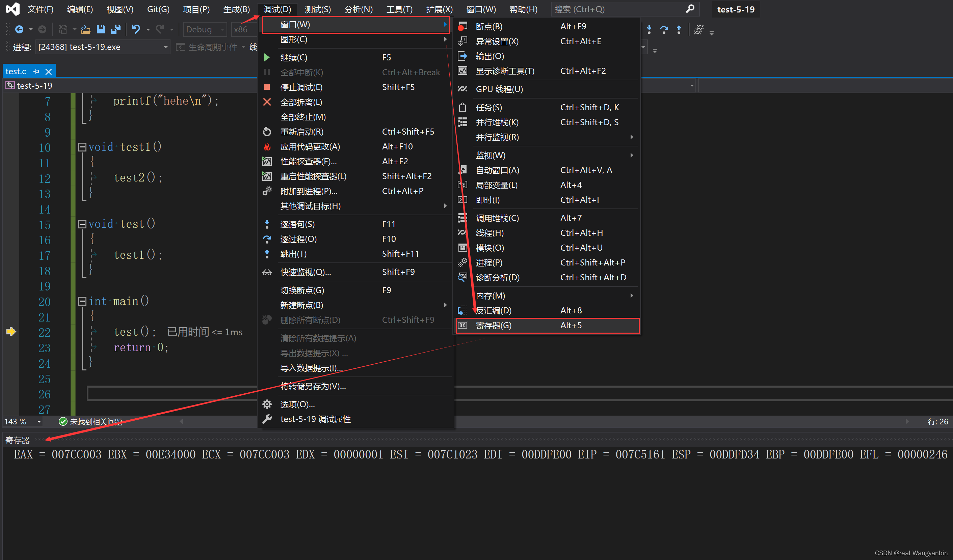Click the Step Out icon in menu
Viewport: 953px width, 560px height.
pyautogui.click(x=267, y=254)
